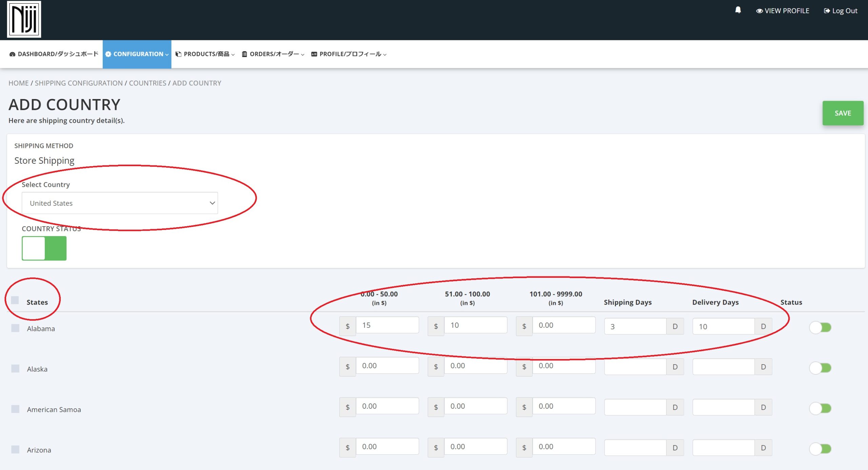Check the Alabama state checkbox
This screenshot has height=470, width=868.
point(15,328)
